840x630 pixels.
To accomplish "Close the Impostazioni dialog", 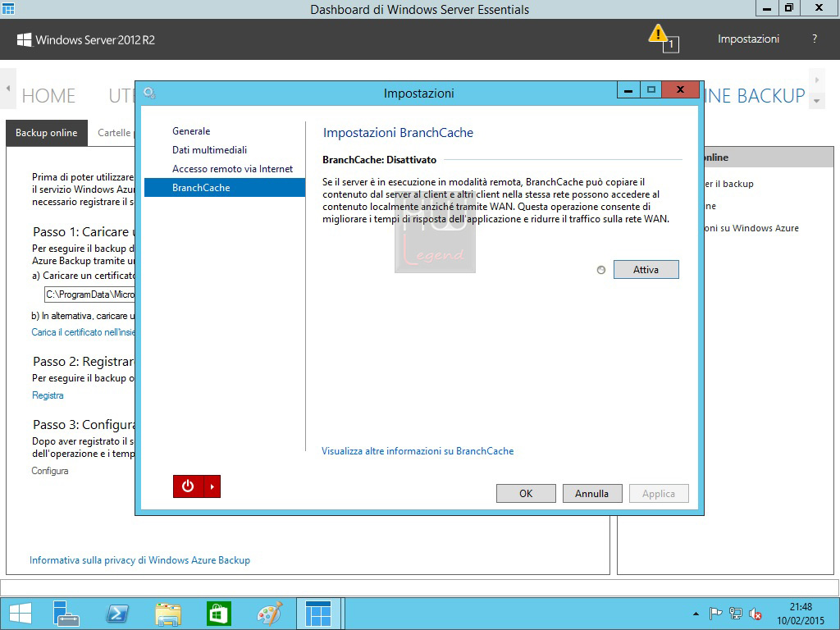I will pos(680,90).
